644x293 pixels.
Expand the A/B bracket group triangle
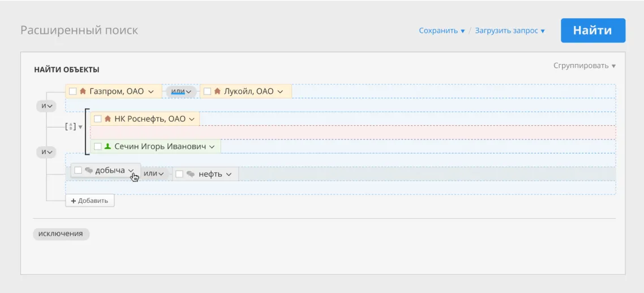[80, 127]
